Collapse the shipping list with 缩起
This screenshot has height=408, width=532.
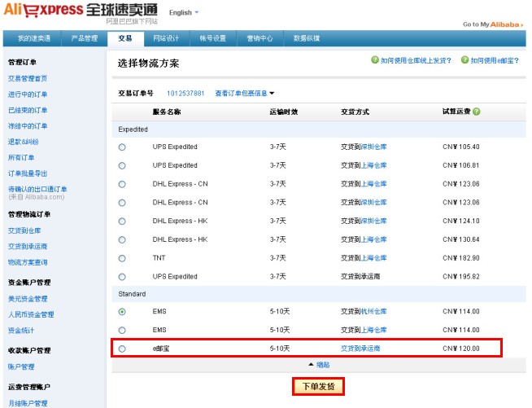click(x=319, y=365)
